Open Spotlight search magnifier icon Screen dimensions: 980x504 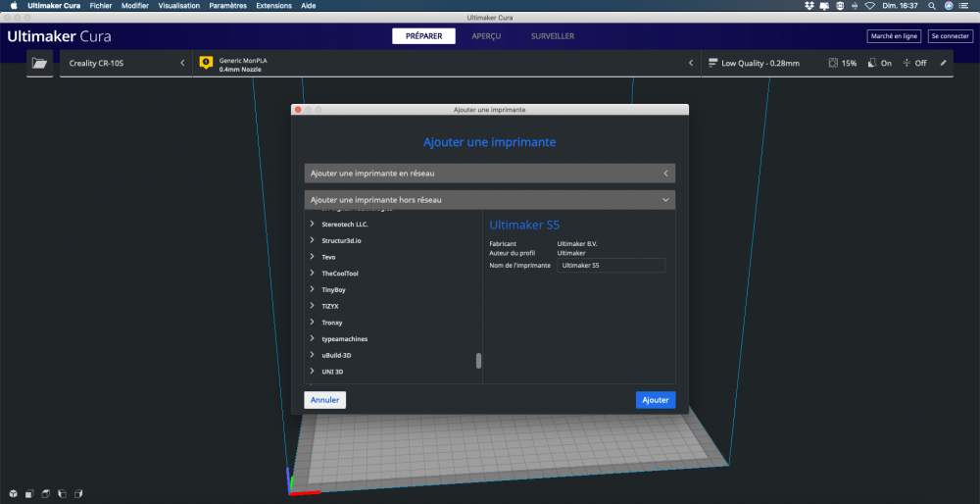(x=931, y=6)
